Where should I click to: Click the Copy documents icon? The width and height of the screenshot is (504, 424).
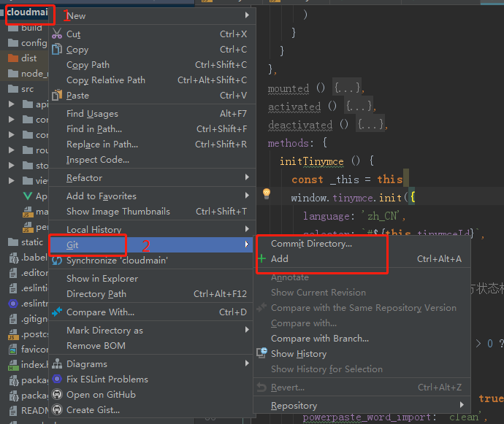pyautogui.click(x=57, y=49)
